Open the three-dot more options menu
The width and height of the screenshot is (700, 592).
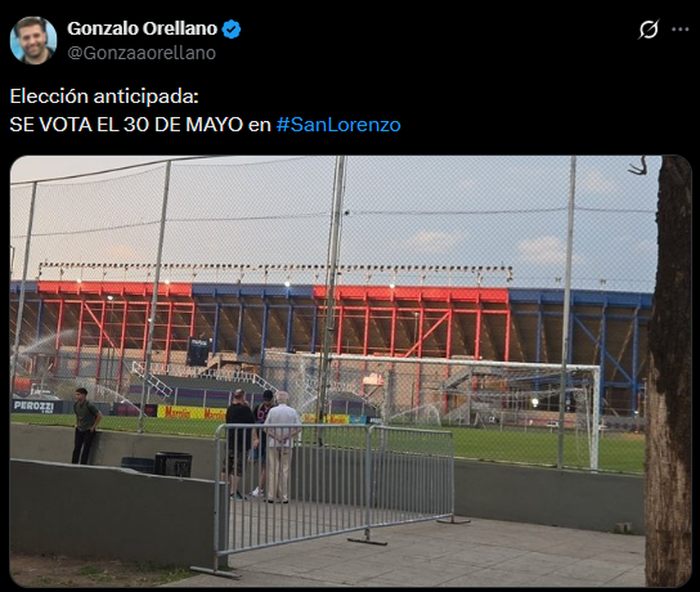[x=680, y=29]
